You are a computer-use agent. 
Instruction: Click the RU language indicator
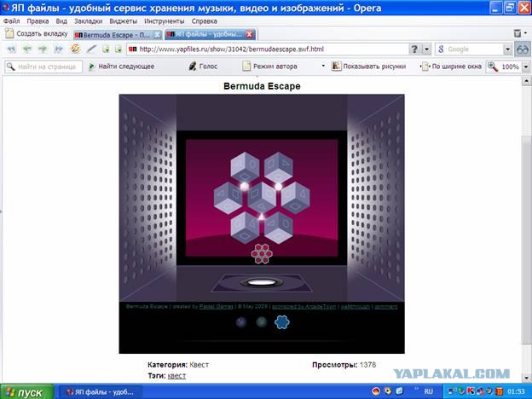click(x=429, y=391)
